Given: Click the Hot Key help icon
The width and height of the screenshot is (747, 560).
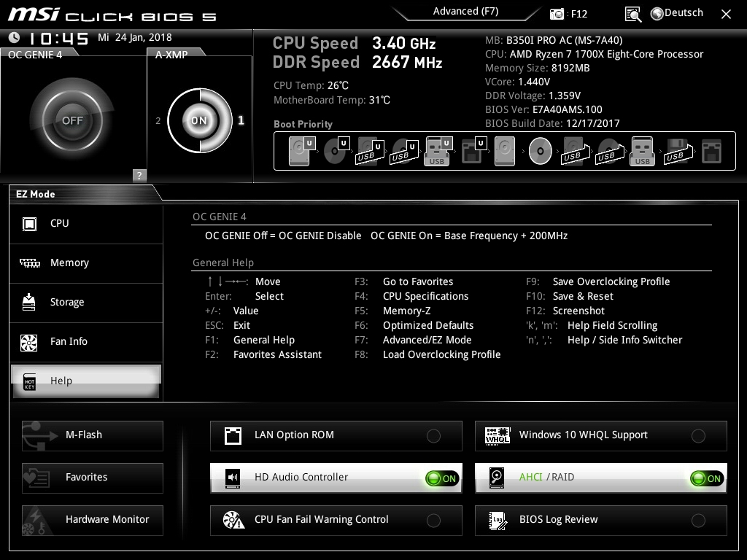Looking at the screenshot, I should [29, 382].
